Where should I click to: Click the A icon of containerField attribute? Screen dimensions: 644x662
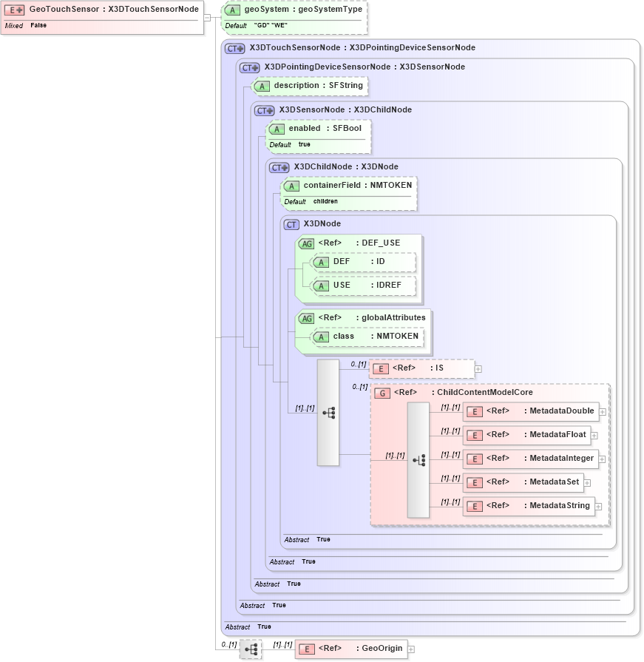click(x=291, y=186)
